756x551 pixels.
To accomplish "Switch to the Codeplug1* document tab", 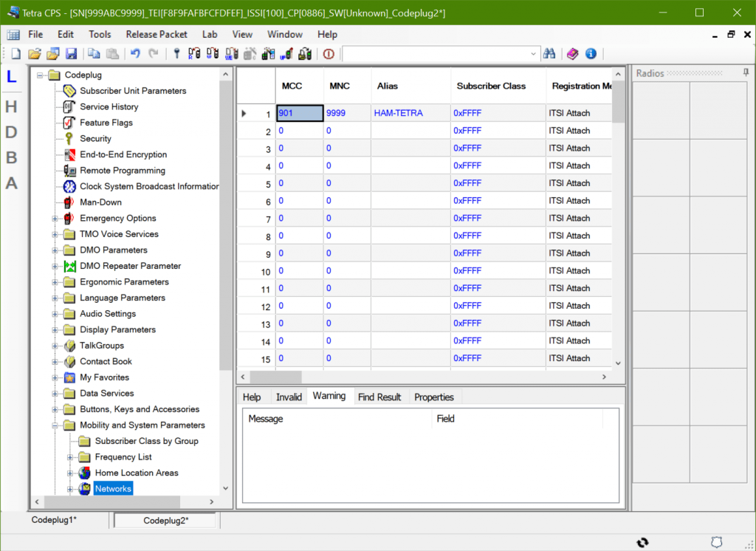I will point(54,520).
